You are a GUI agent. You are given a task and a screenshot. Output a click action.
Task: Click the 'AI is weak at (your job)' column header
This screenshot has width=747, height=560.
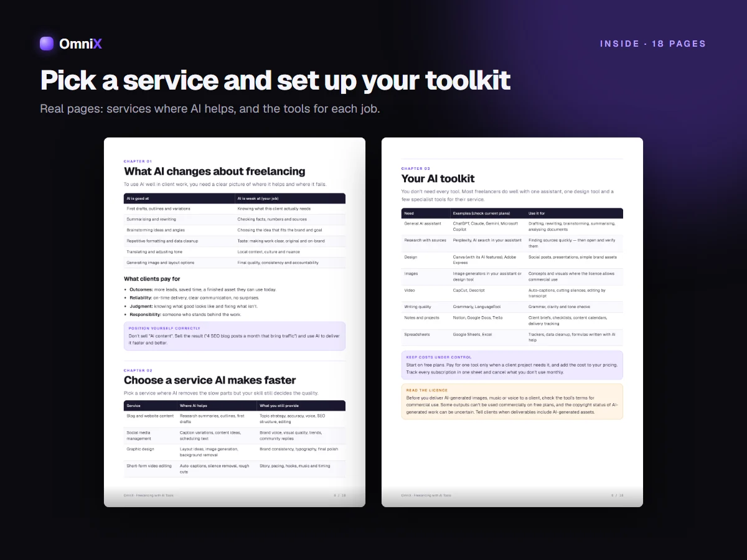point(290,198)
